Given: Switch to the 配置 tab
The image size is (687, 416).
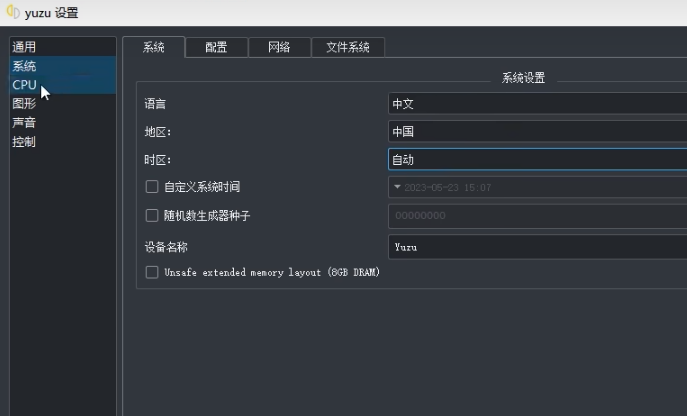Looking at the screenshot, I should [216, 47].
